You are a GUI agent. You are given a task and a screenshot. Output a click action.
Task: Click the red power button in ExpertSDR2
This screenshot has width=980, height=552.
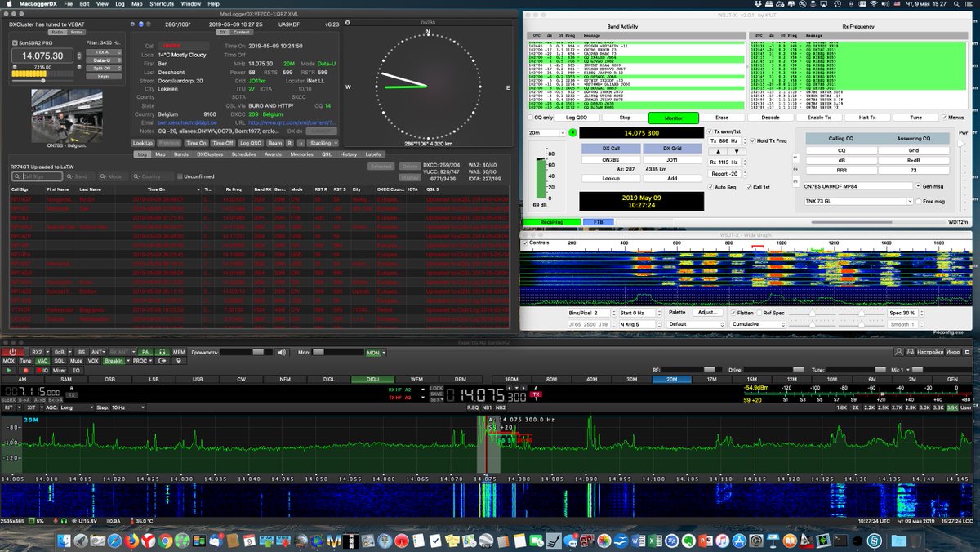tap(14, 352)
